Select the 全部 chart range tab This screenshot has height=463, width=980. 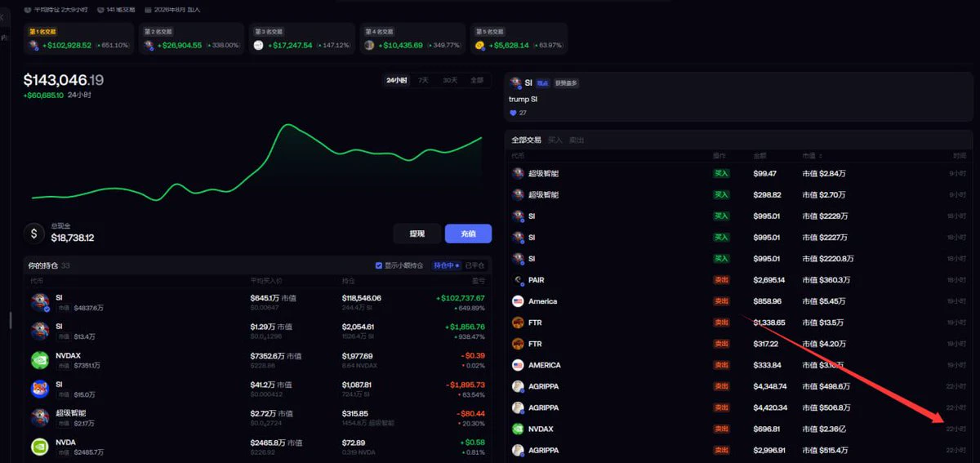[x=477, y=80]
